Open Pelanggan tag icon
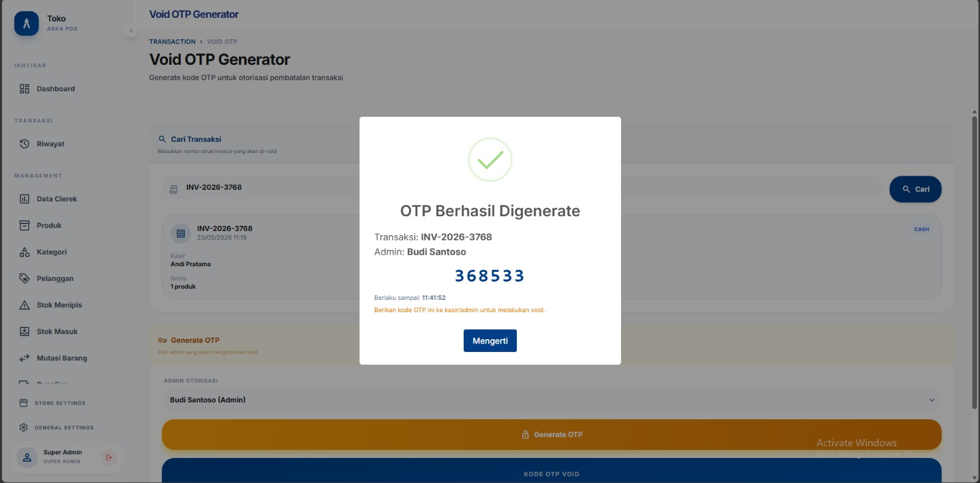Screen dimensions: 980x483 click(24, 279)
